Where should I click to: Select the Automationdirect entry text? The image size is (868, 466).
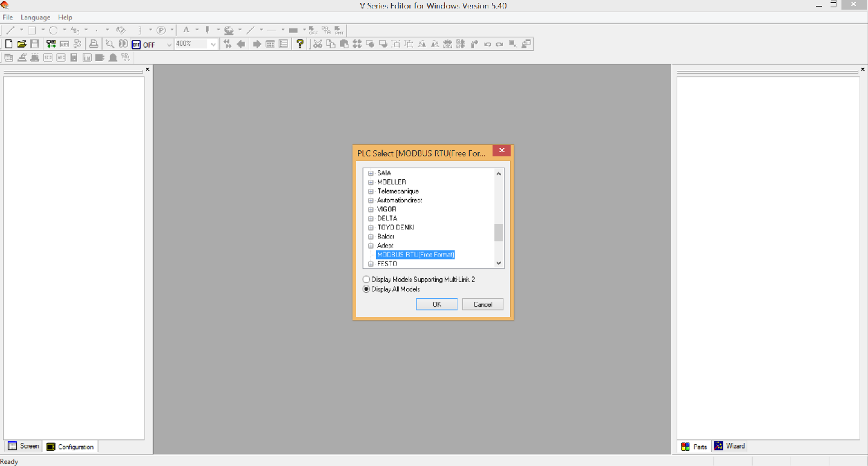tap(400, 200)
